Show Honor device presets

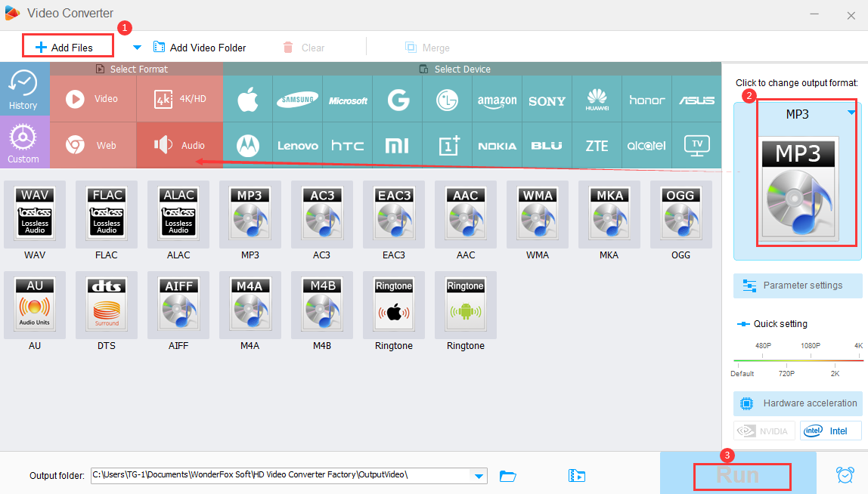pyautogui.click(x=647, y=100)
